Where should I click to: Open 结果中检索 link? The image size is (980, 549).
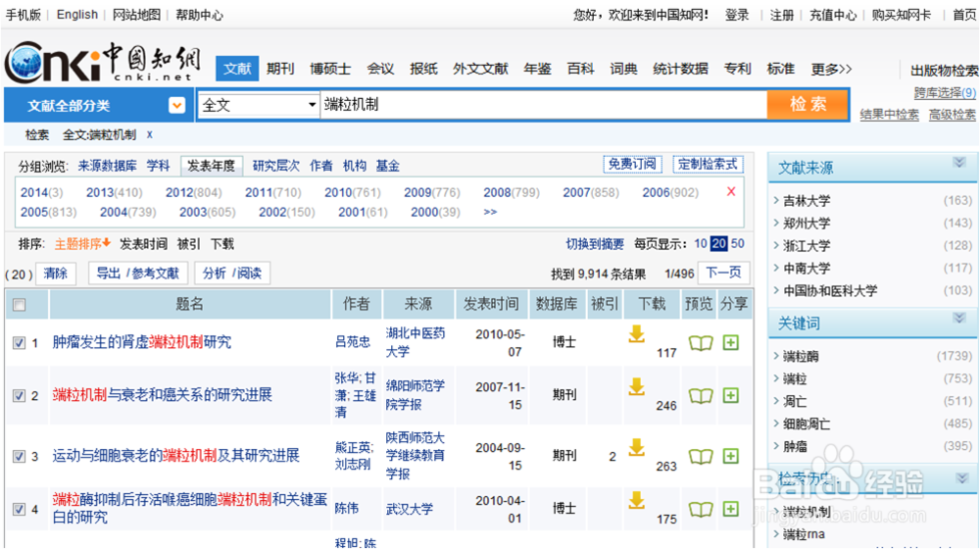pyautogui.click(x=890, y=115)
